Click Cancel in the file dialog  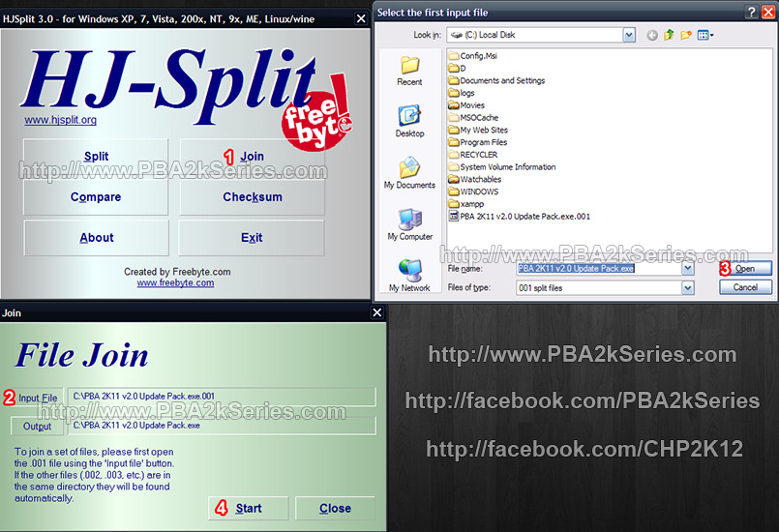745,287
